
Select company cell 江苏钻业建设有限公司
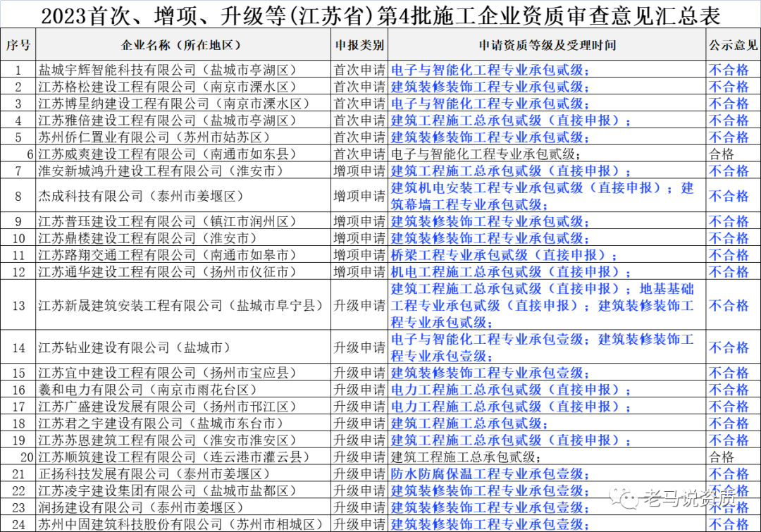coord(183,347)
